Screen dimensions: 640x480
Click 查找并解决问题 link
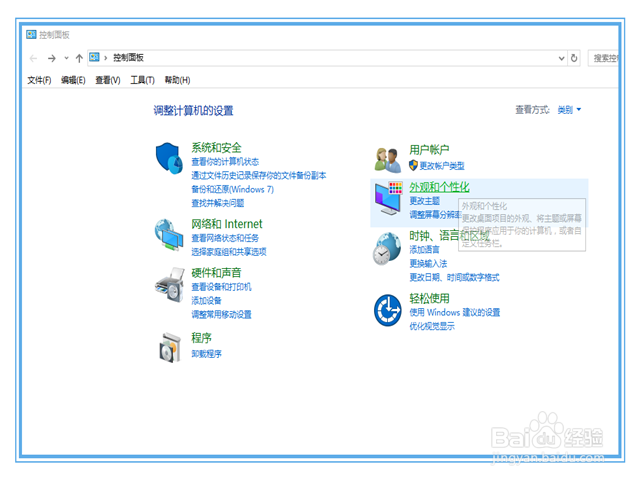pyautogui.click(x=218, y=203)
